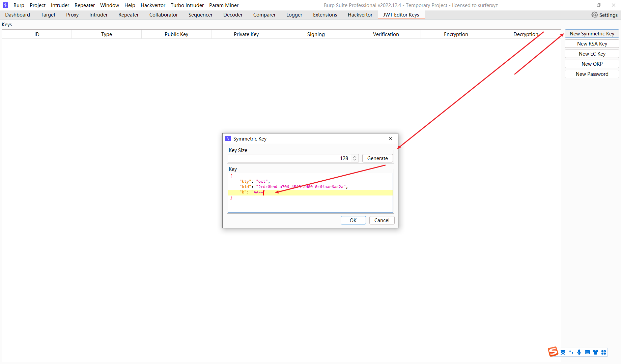Switch to the Dashboard tab
Image resolution: width=621 pixels, height=364 pixels.
pyautogui.click(x=18, y=15)
